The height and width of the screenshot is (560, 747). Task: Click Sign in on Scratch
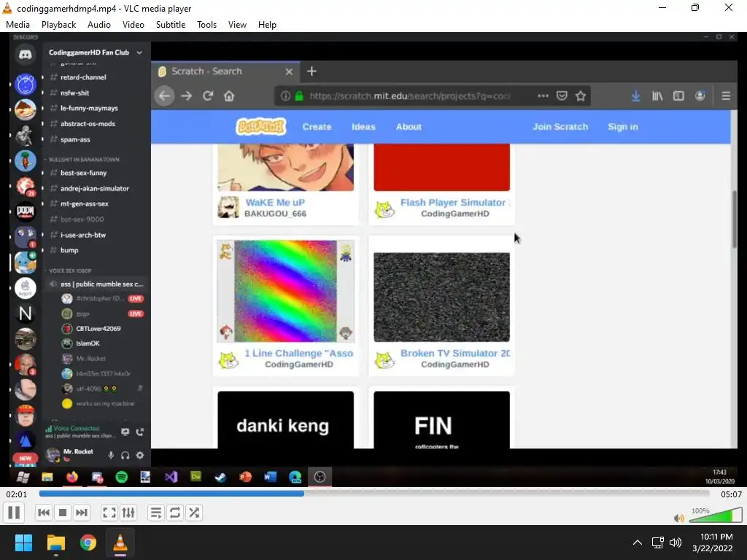[623, 127]
